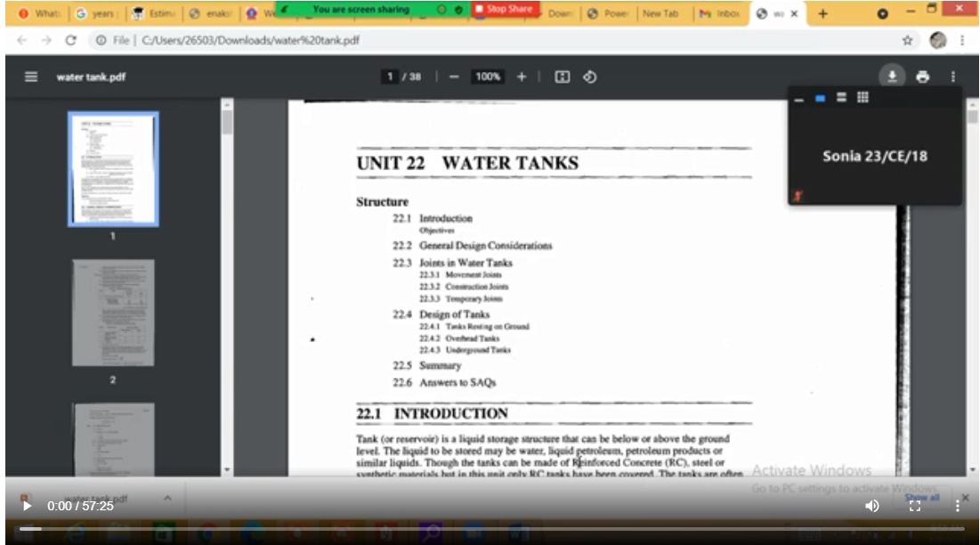The image size is (980, 545).
Task: Switch to the enaks tab
Action: point(211,13)
